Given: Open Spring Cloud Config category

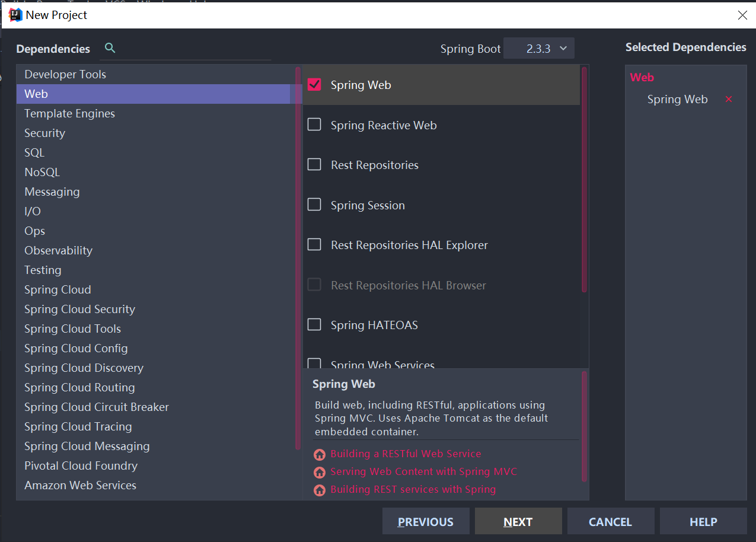Looking at the screenshot, I should [156, 348].
